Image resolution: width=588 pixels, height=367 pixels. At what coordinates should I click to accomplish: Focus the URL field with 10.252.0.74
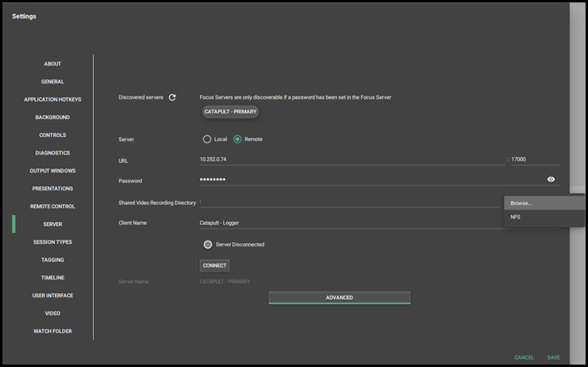[352, 160]
